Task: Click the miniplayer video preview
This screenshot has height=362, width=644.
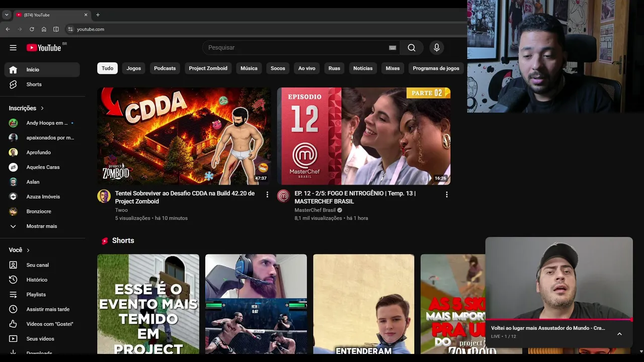Action: (x=559, y=278)
